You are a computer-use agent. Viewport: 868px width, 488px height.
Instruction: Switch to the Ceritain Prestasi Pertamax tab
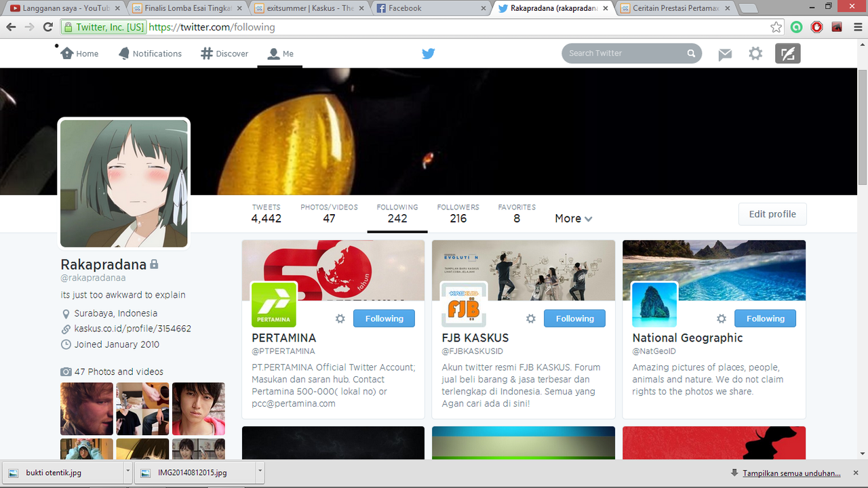click(x=675, y=8)
